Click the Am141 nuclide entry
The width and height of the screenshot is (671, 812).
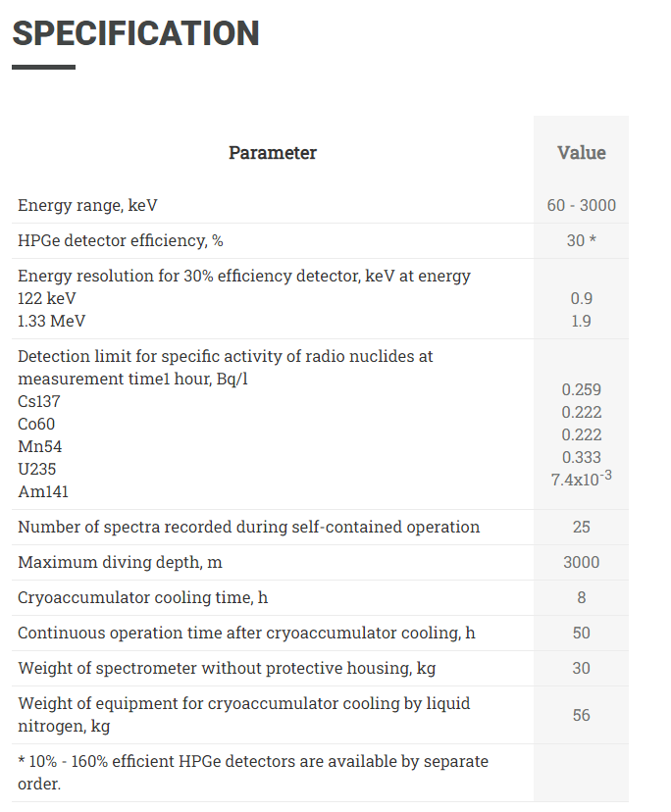(x=43, y=491)
